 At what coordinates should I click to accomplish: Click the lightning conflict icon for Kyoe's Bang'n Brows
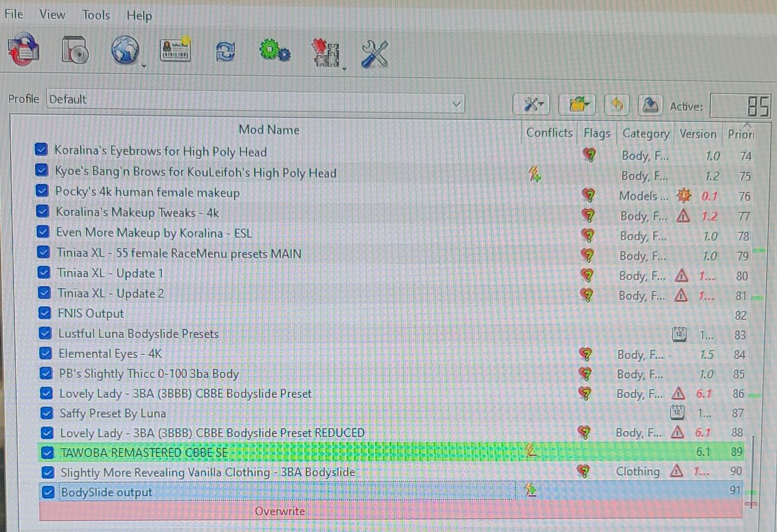point(534,174)
